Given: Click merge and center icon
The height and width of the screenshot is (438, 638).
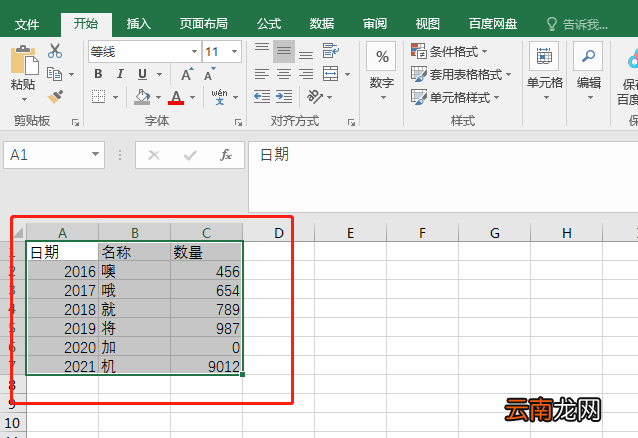Looking at the screenshot, I should coord(330,74).
